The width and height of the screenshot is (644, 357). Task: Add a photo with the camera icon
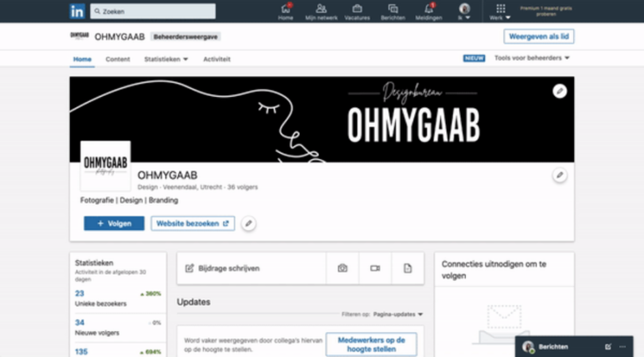tap(342, 268)
